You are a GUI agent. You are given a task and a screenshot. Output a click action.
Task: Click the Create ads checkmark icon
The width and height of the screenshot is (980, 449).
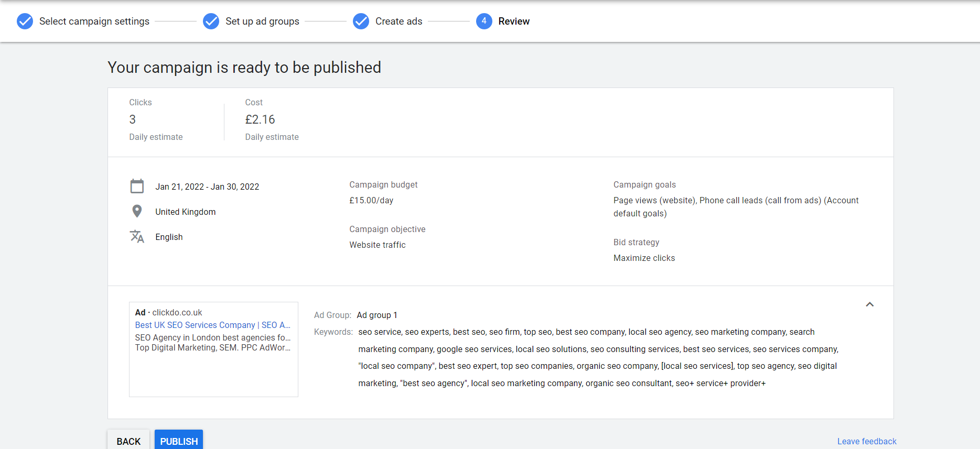coord(361,21)
